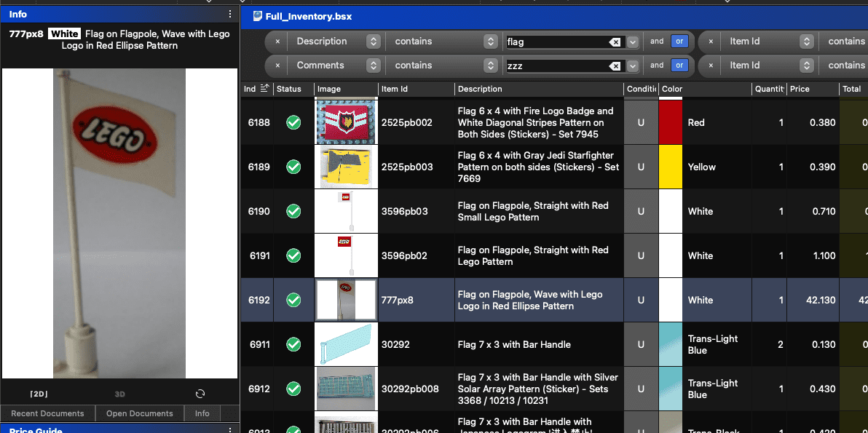Screen dimensions: 868x433
Task: Click the [2D] view button
Action: (x=38, y=394)
